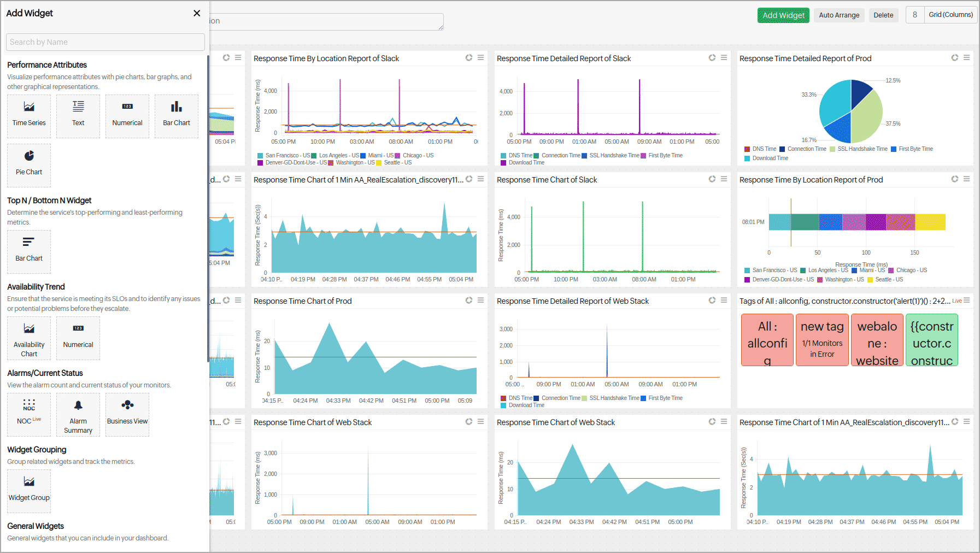
Task: Open the 'All : allconfig' tag card
Action: click(x=767, y=340)
